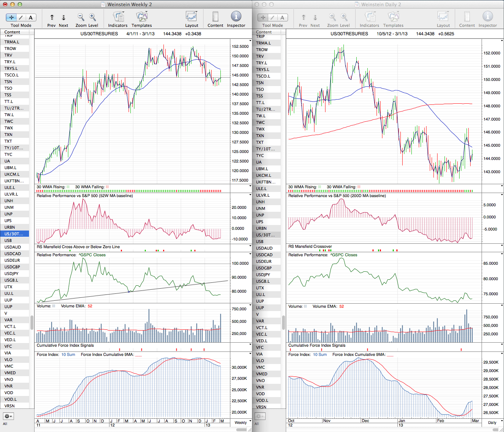
Task: Open Layout options in Weekly window
Action: (191, 17)
